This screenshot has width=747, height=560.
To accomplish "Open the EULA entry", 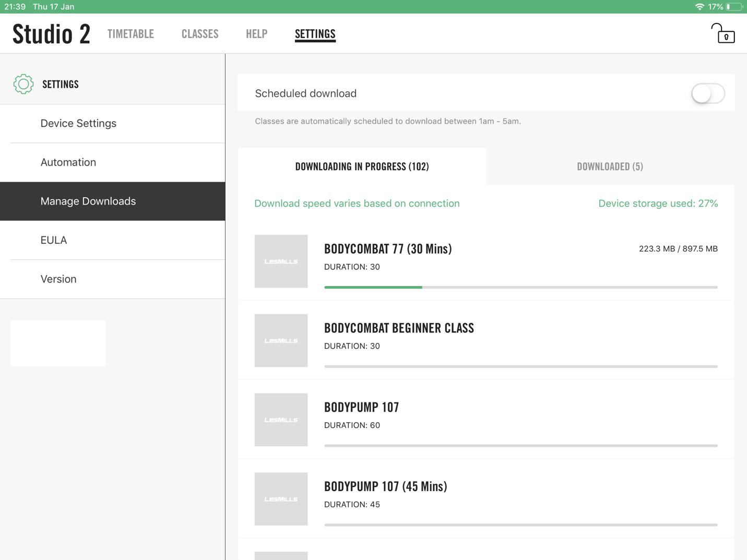I will point(113,240).
